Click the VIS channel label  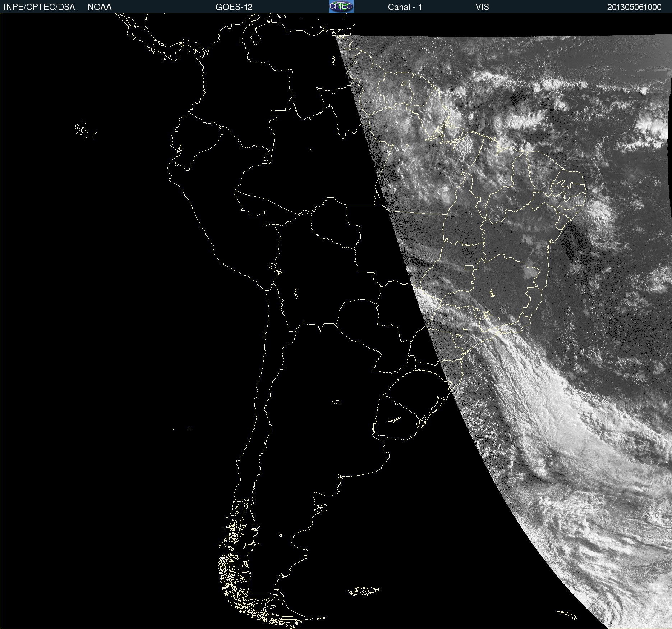(x=482, y=7)
